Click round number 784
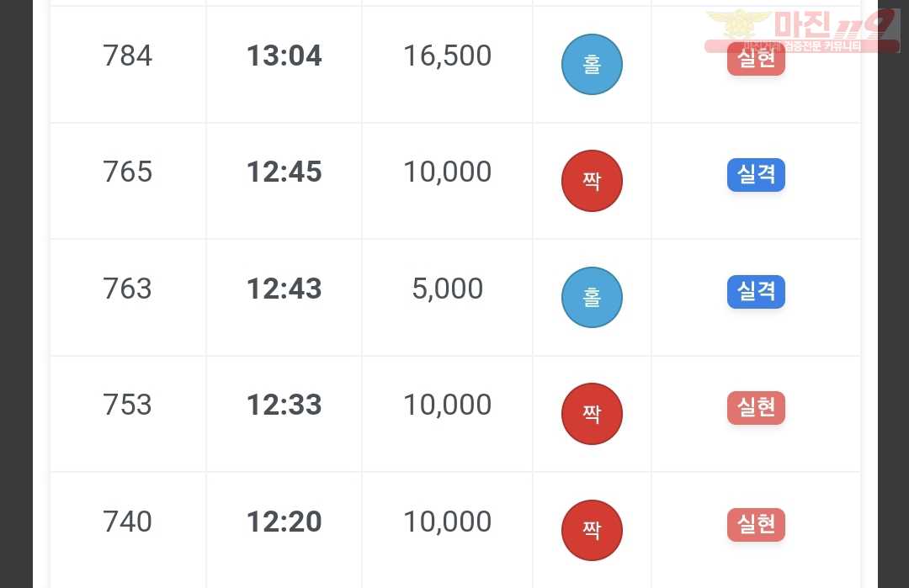This screenshot has height=588, width=909. click(x=128, y=56)
